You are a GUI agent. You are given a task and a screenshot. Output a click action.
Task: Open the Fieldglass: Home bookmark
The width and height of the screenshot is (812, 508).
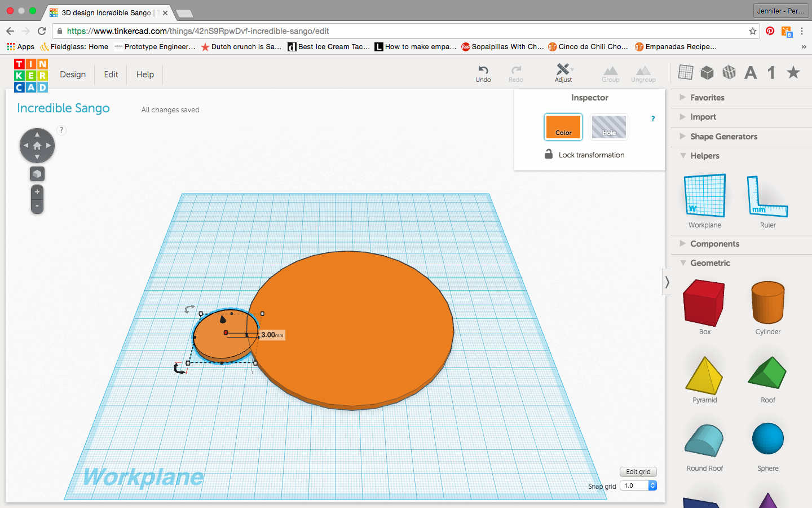tap(74, 47)
